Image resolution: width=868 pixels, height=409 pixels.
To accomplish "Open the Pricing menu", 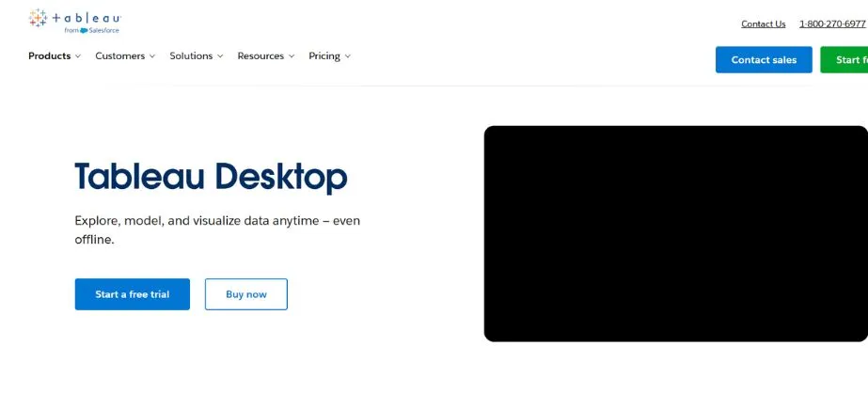I will pos(329,55).
